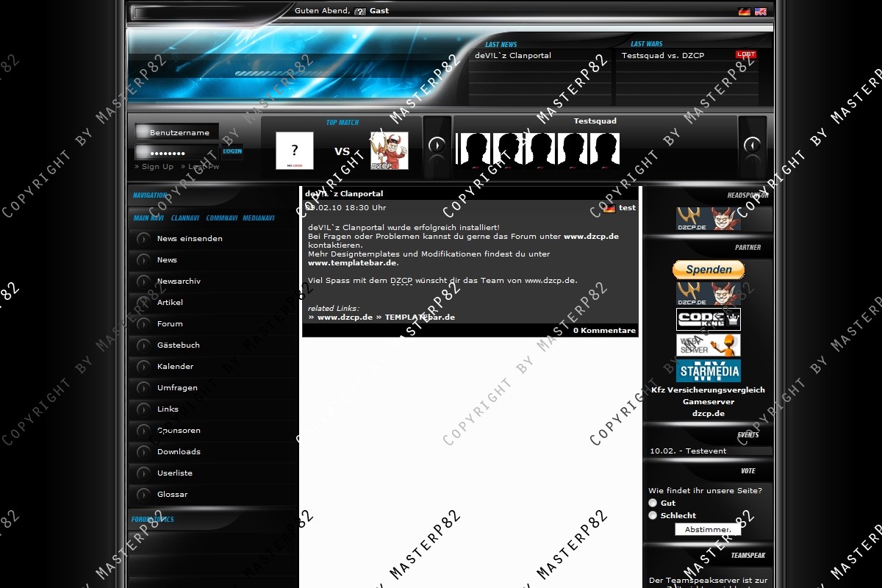882x588 pixels.
Task: Click the arrow button beside Top Match
Action: (x=437, y=146)
